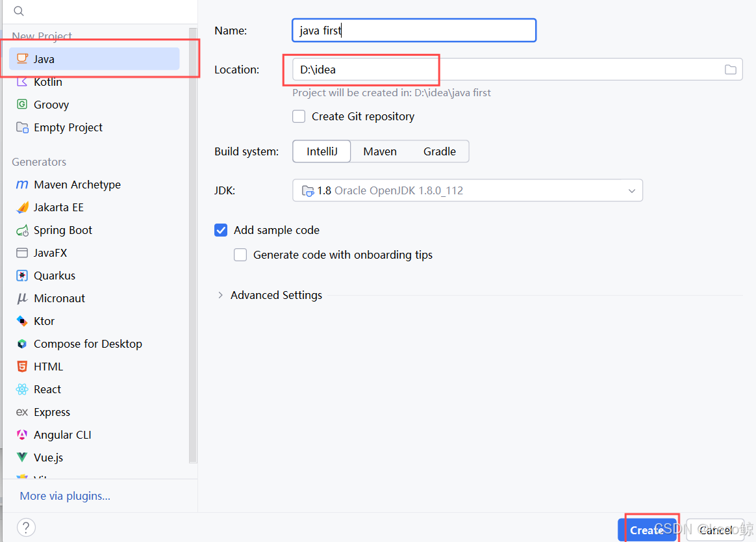Click the JDK folder icon in the dropdown
The image size is (756, 542).
coord(308,190)
